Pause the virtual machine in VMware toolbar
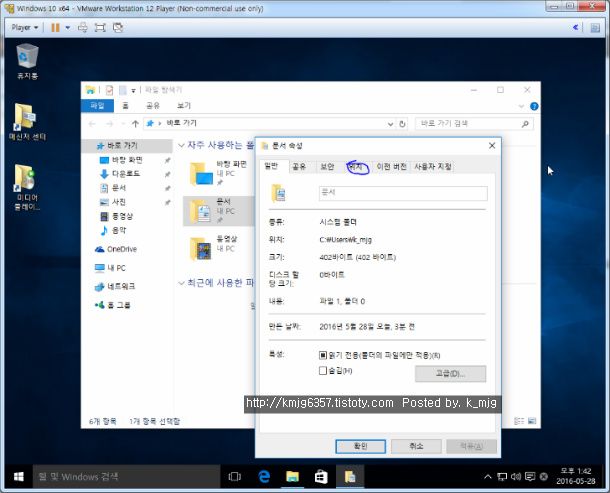This screenshot has width=610, height=493. [55, 27]
